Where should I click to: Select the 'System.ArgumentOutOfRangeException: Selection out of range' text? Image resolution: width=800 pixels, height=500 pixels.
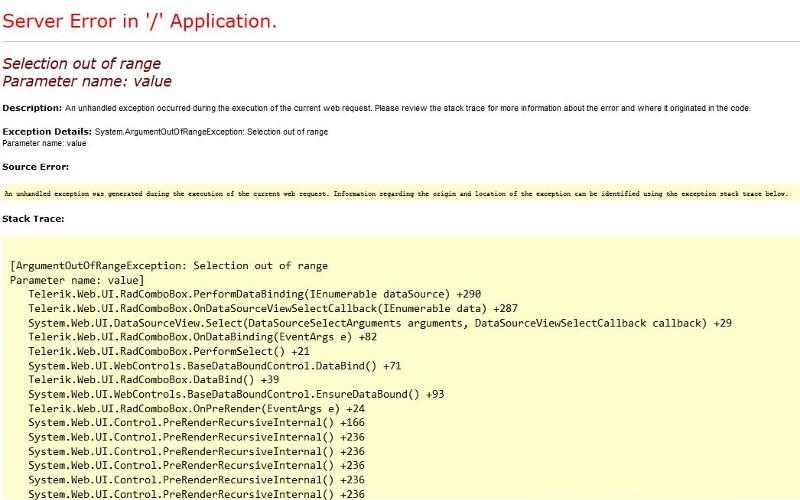tap(211, 132)
